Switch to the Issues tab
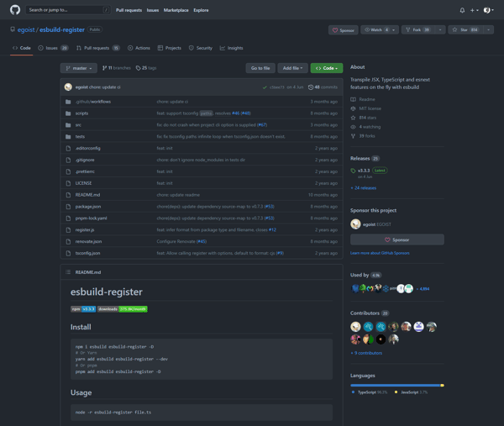This screenshot has width=504, height=426. [53, 48]
